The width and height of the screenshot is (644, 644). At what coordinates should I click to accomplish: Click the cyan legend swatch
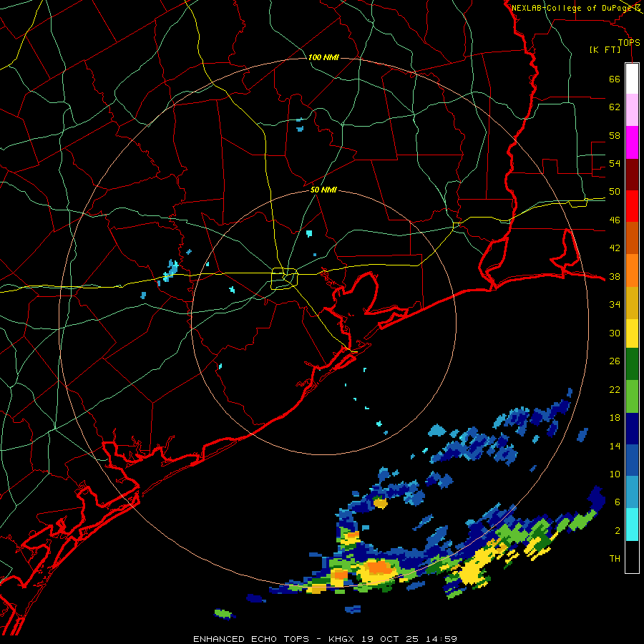pyautogui.click(x=632, y=525)
